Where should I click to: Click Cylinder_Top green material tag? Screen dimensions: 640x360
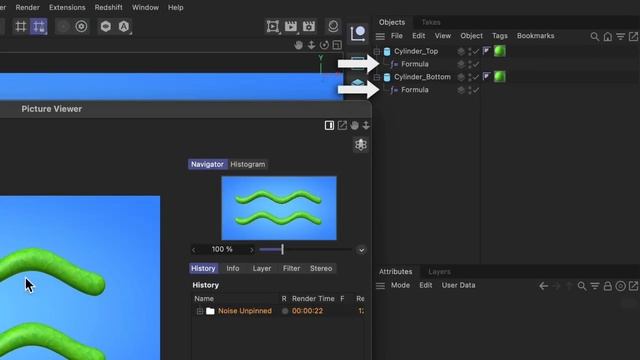tap(500, 51)
